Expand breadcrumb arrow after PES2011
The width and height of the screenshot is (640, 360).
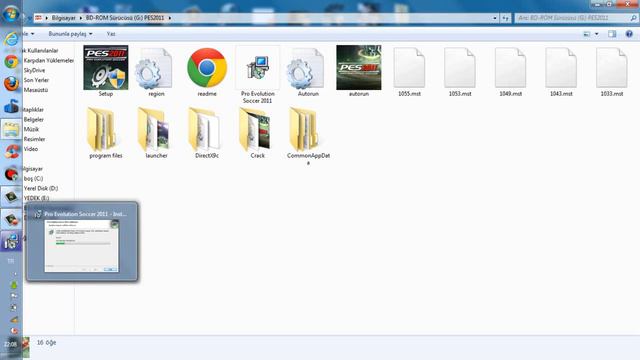point(170,18)
